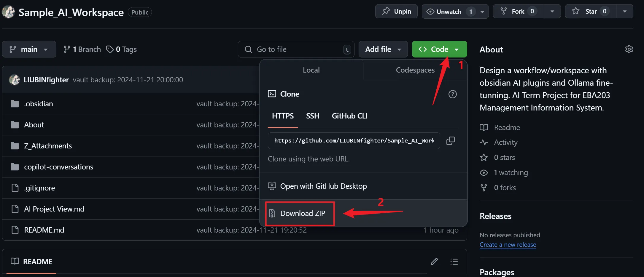Screen dimensions: 644x277
Task: Click the fork icon beside 0 forks
Action: point(484,188)
